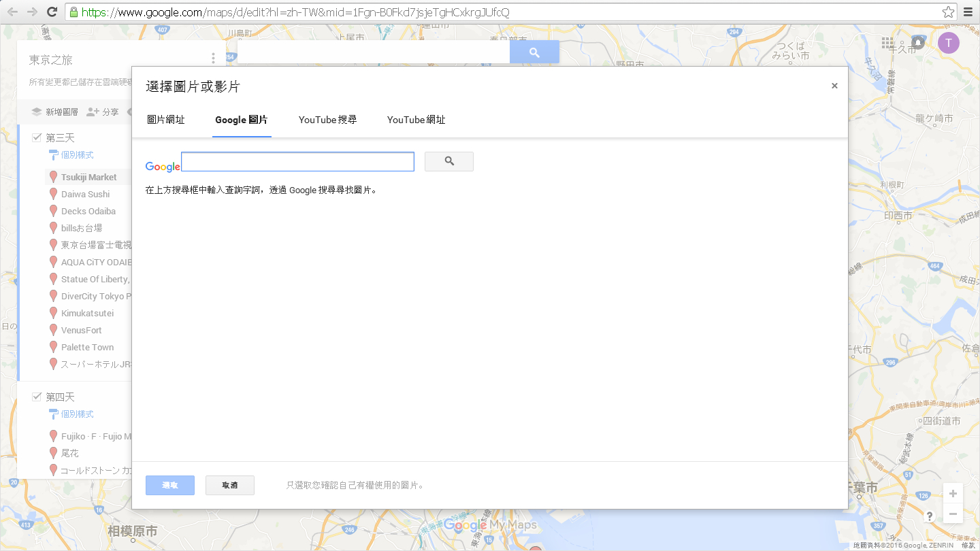
Task: Switch to the 圖片網址 tab
Action: [x=166, y=120]
